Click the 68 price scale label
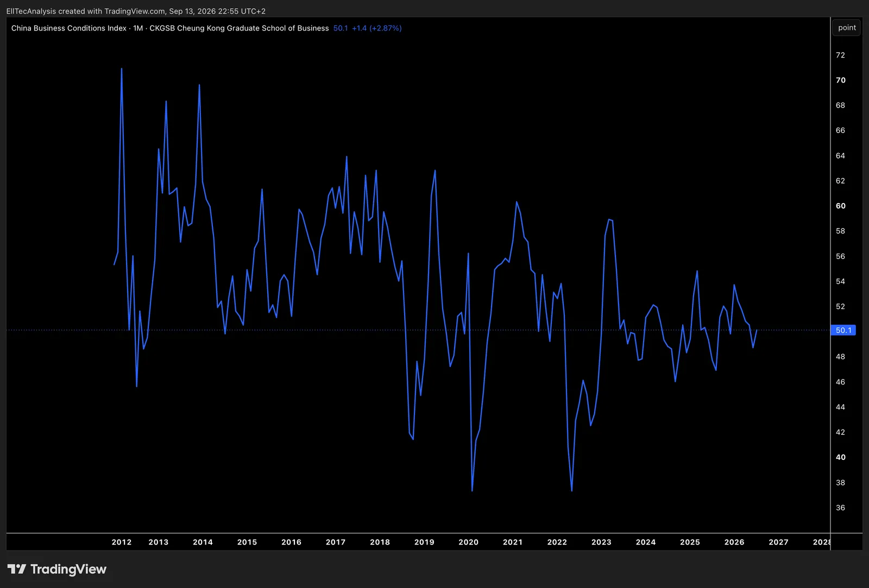 coord(840,105)
